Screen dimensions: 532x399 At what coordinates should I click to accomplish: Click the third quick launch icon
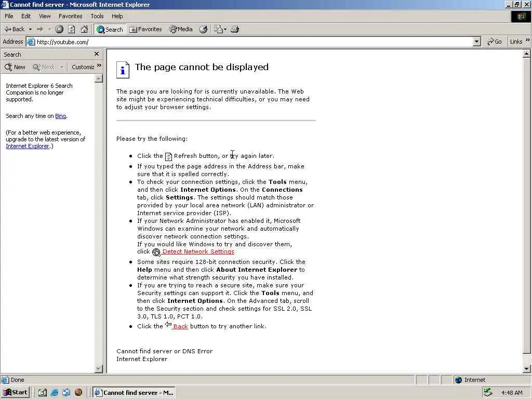point(66,393)
